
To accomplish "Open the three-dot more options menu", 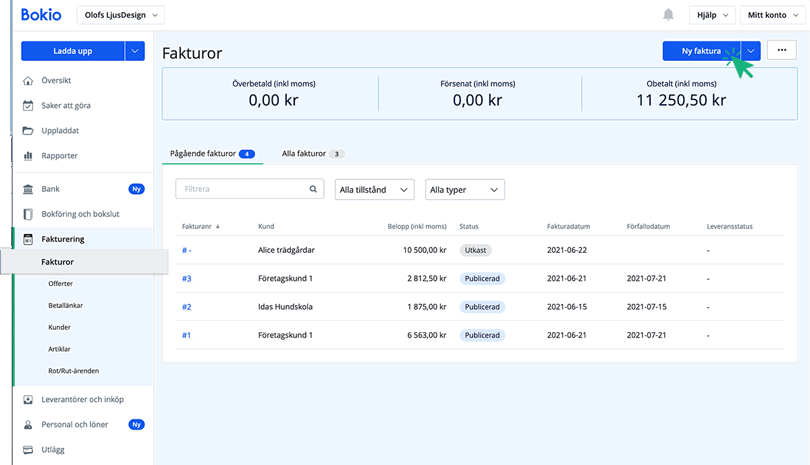I will coord(782,51).
